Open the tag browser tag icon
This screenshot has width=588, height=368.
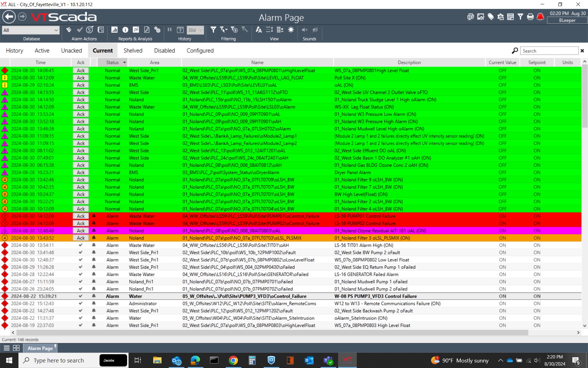coord(491,17)
